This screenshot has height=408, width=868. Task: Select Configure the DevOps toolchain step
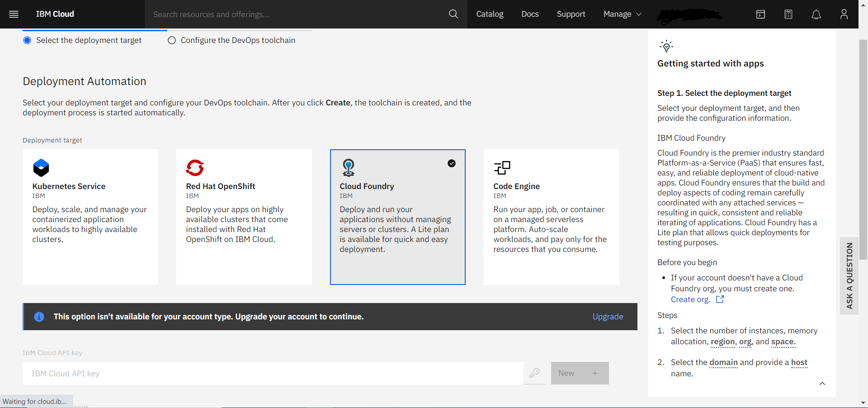tap(231, 40)
